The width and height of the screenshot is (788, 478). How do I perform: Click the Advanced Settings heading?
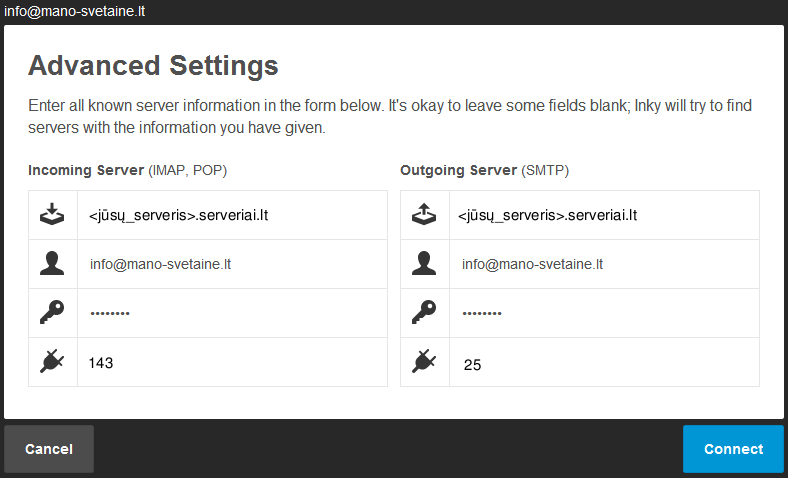click(153, 67)
